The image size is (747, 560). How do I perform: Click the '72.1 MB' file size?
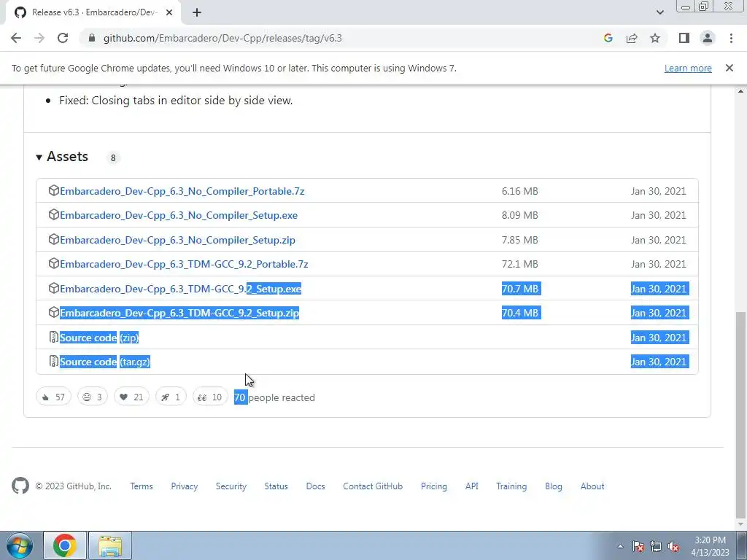point(519,264)
